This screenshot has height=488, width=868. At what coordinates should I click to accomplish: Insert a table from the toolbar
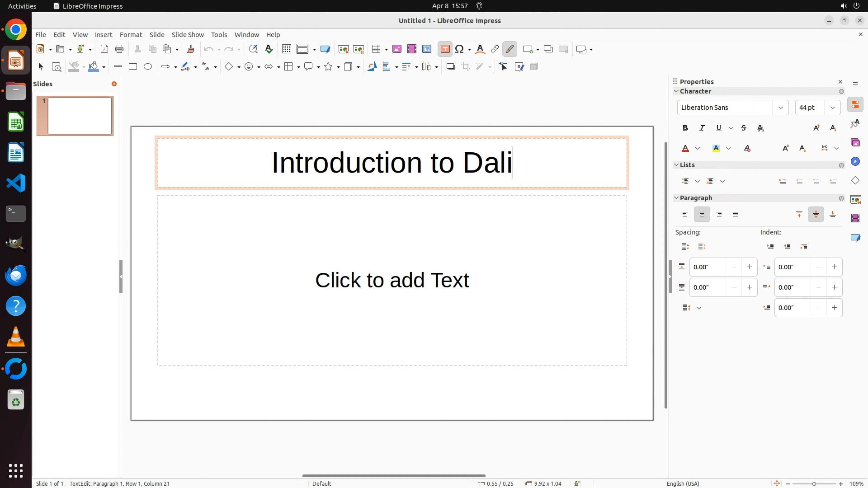(376, 49)
